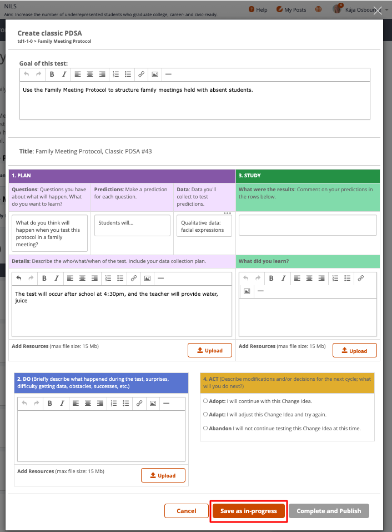
Task: Click Complete and Publish button
Action: tap(329, 511)
